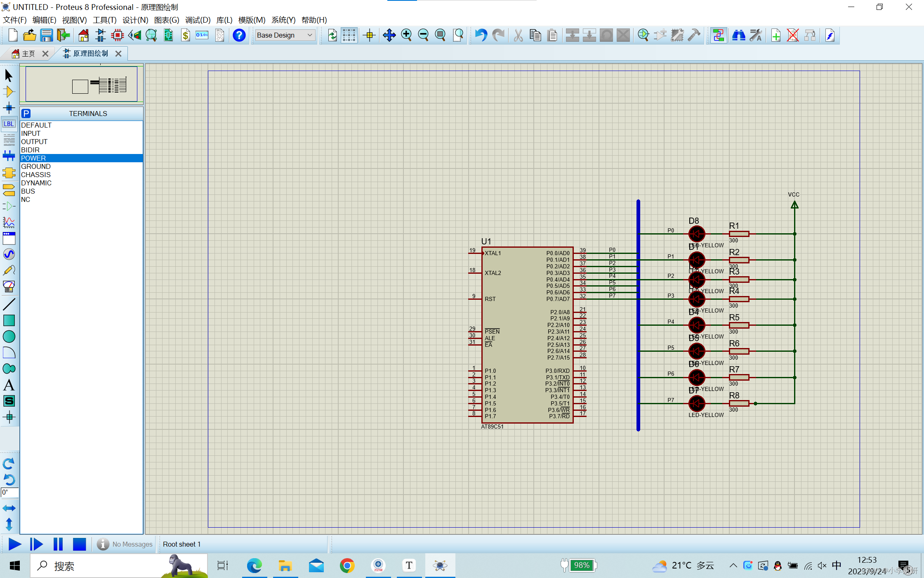Viewport: 924px width, 578px height.
Task: Open the 设计(N) menu
Action: click(135, 20)
